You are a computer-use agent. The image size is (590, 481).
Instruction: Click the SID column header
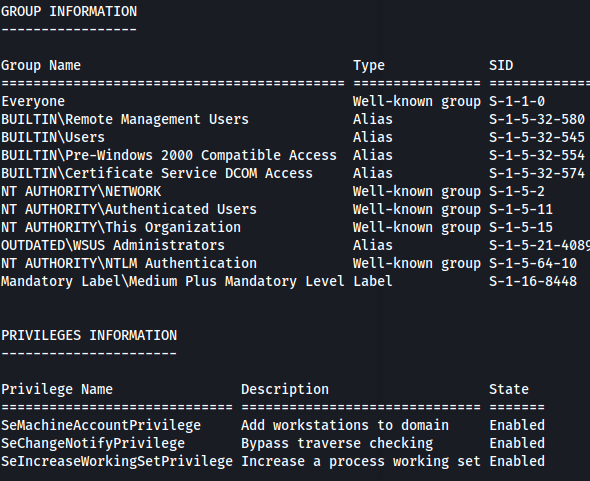pos(501,65)
